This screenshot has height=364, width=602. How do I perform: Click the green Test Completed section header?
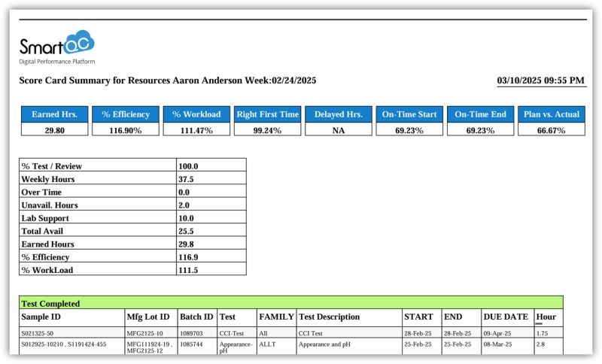point(290,303)
